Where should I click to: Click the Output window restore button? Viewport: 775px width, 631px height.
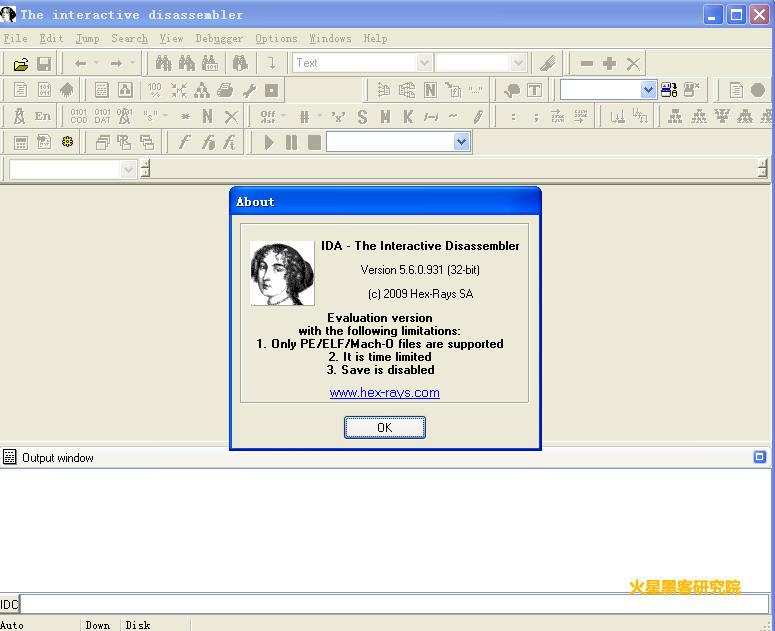[x=760, y=457]
